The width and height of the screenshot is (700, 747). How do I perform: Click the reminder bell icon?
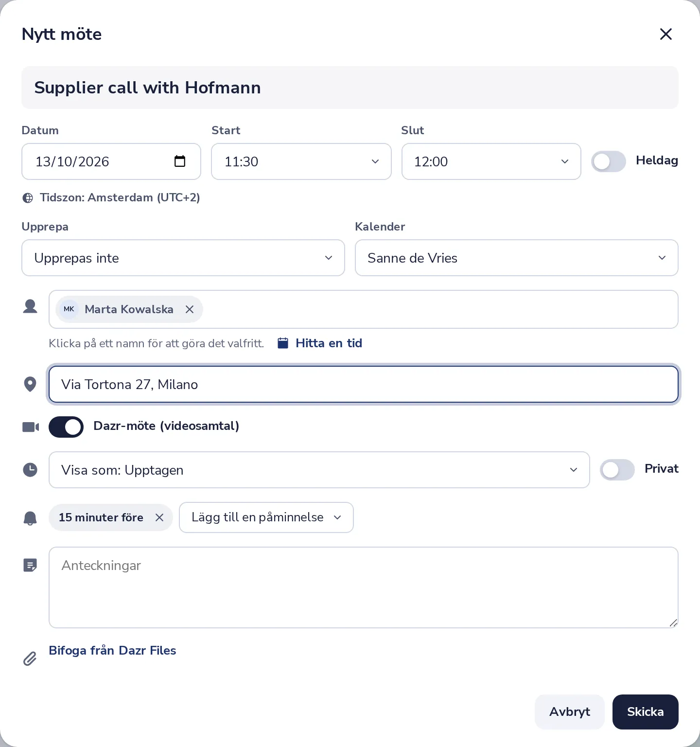coord(30,518)
